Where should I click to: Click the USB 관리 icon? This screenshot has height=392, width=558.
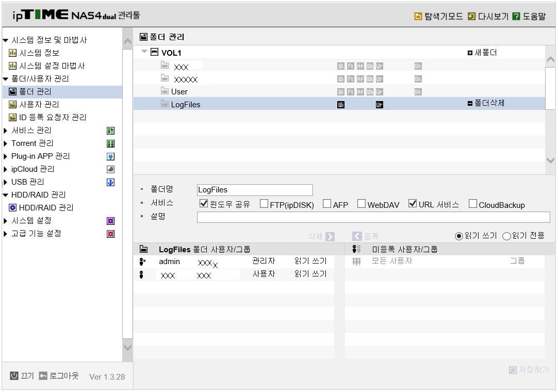coord(111,182)
